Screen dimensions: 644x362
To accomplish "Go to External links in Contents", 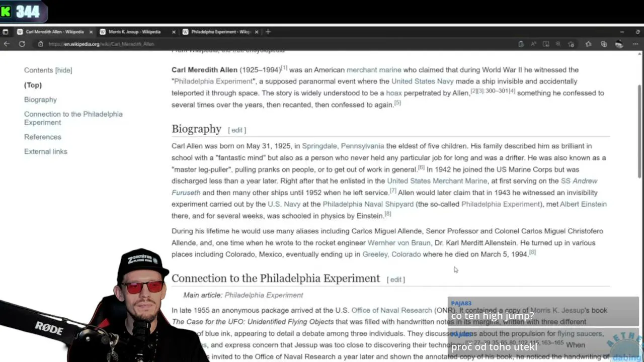I will (46, 151).
